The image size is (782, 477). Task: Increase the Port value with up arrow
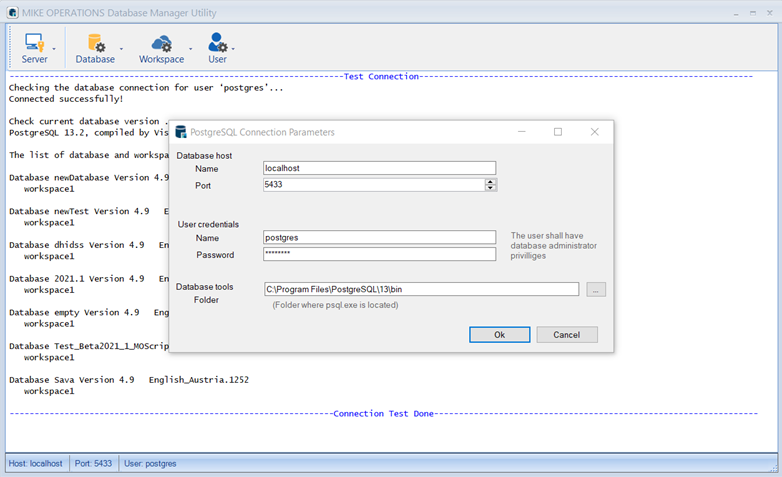491,182
